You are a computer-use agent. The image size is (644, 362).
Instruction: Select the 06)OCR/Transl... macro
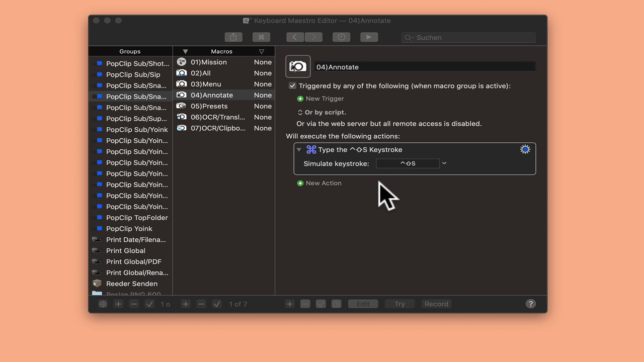coord(224,117)
